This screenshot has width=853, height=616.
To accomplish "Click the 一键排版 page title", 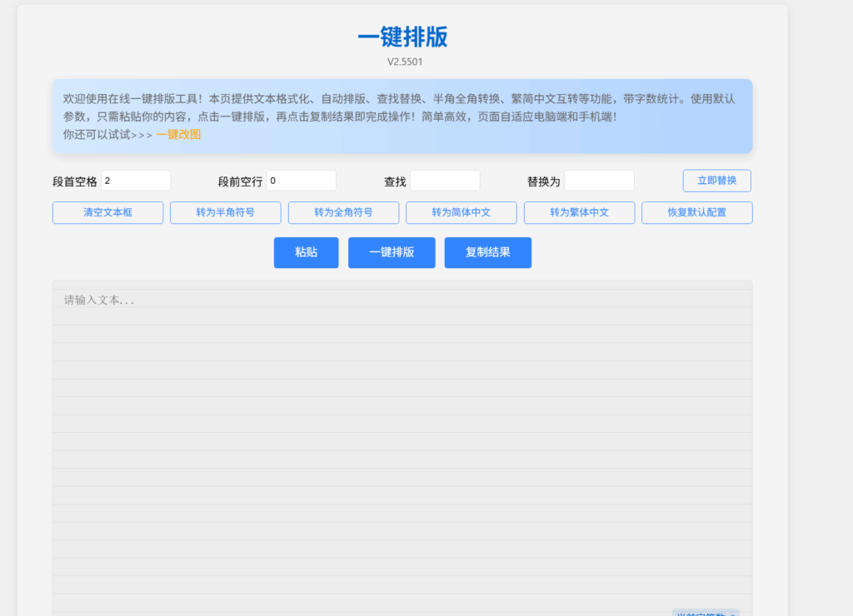I will click(402, 37).
